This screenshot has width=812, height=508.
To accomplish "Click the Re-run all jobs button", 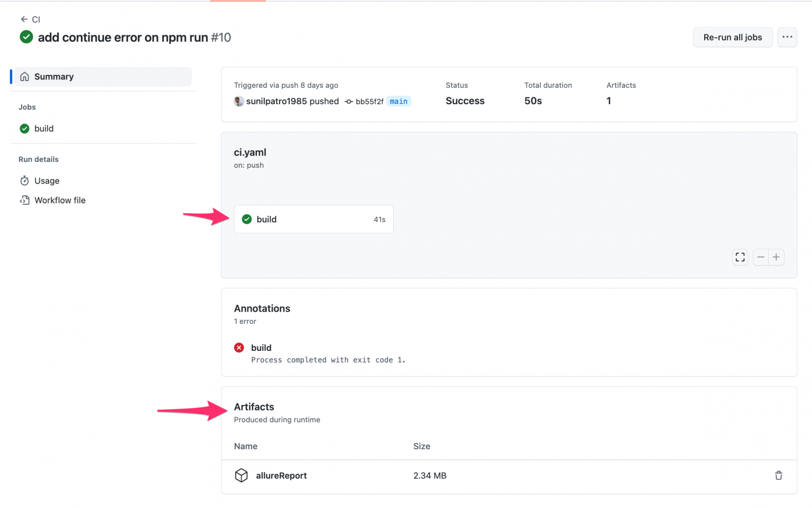I will [x=733, y=37].
